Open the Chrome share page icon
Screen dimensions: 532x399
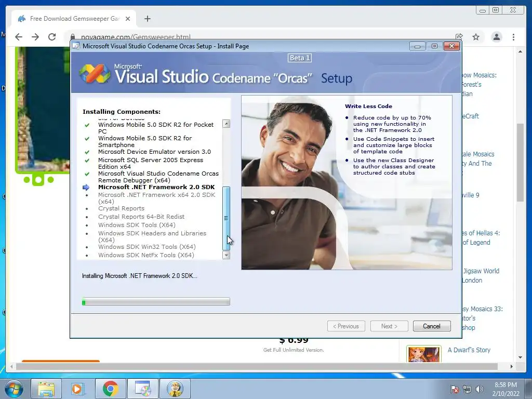pyautogui.click(x=459, y=37)
